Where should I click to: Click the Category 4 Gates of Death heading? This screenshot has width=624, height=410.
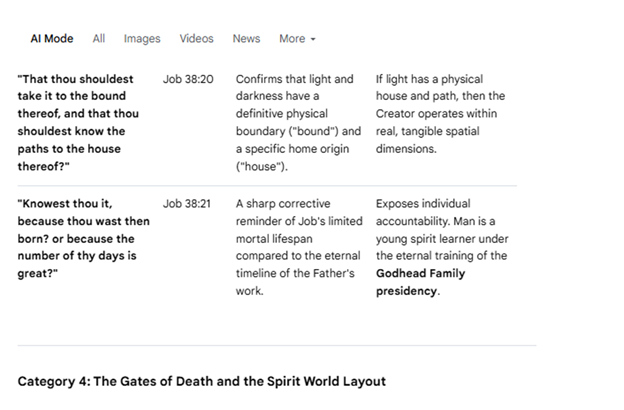point(201,381)
